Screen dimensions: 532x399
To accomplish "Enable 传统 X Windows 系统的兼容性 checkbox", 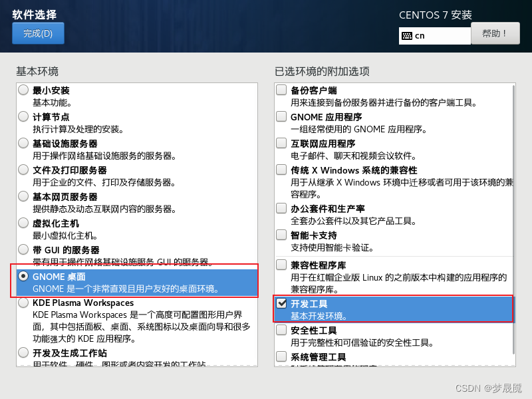I will (281, 170).
